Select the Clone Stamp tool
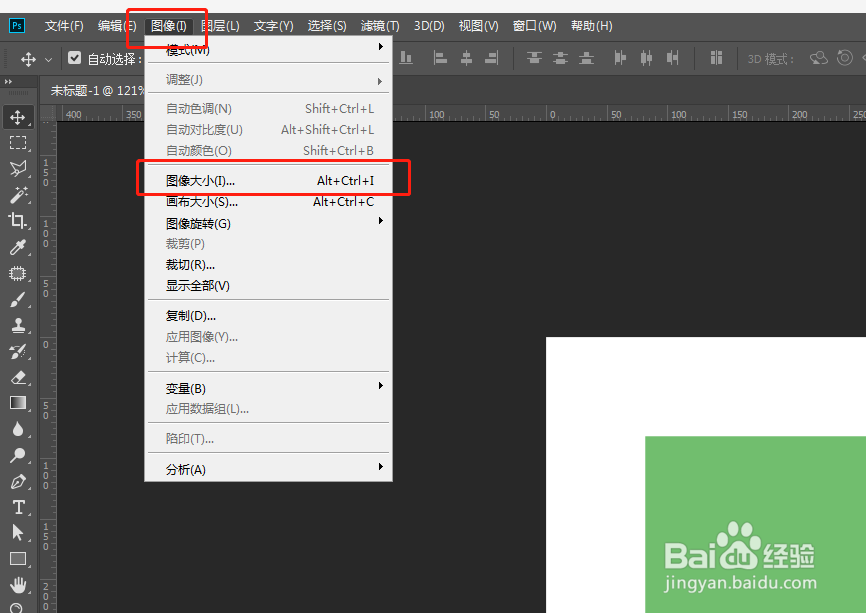 tap(18, 325)
